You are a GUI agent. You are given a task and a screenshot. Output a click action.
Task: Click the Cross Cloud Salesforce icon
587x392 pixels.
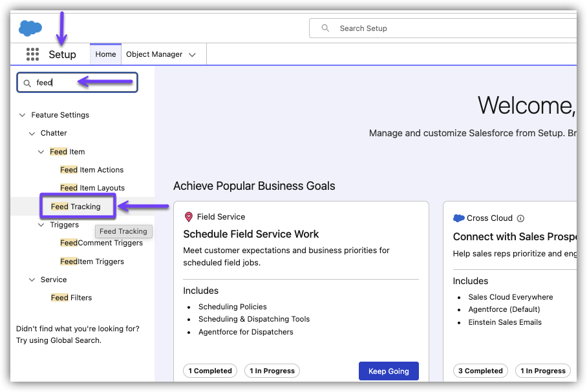click(x=459, y=218)
